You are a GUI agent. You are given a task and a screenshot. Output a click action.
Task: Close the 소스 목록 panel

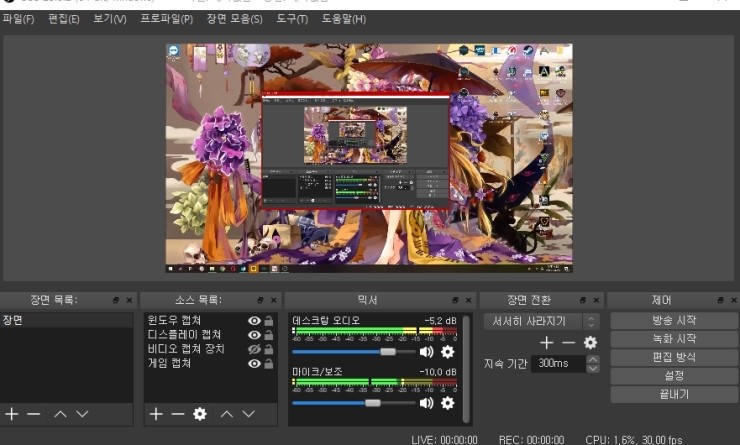[x=274, y=300]
